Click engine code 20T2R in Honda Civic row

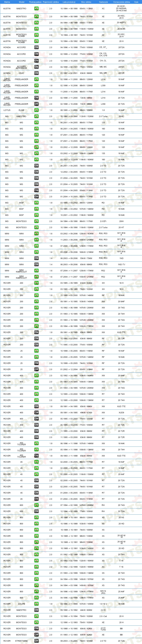point(121,73)
